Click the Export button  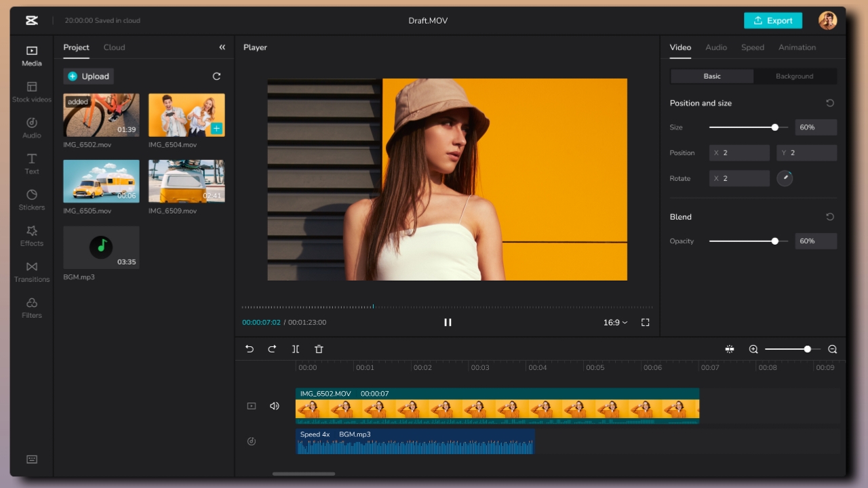tap(773, 20)
